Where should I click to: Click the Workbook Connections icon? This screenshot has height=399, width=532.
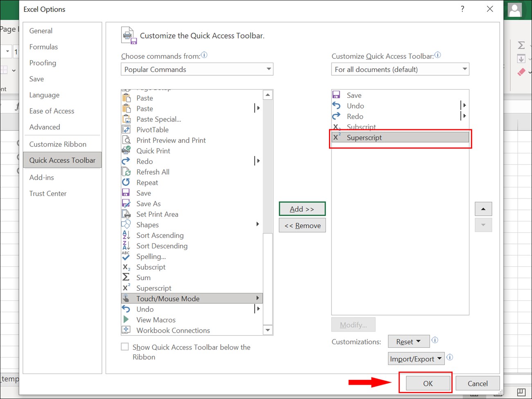pyautogui.click(x=126, y=330)
